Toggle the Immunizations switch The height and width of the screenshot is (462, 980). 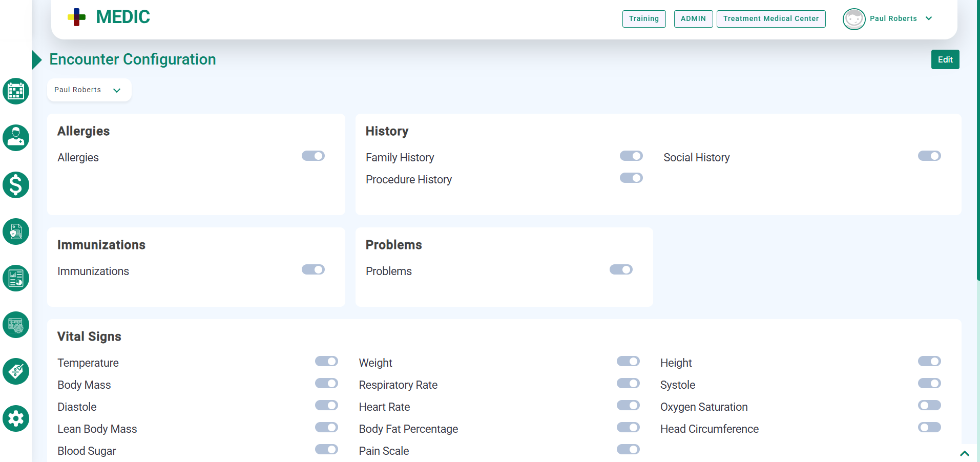pyautogui.click(x=313, y=269)
